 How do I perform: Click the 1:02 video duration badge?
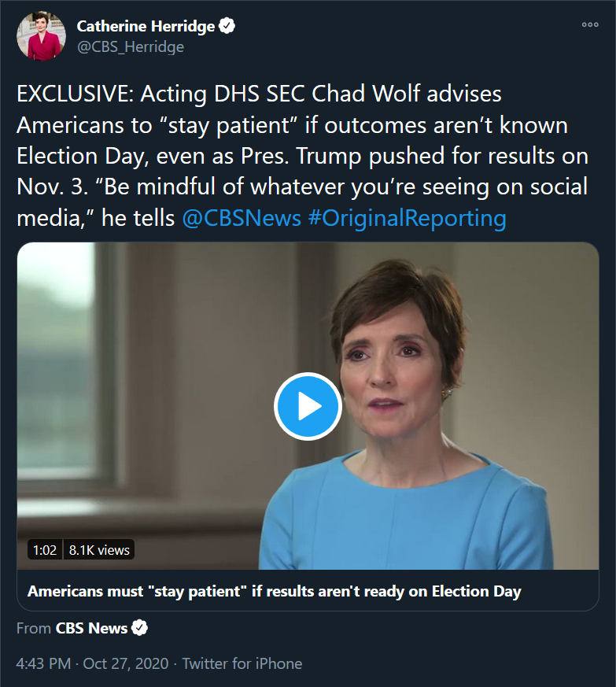(45, 550)
